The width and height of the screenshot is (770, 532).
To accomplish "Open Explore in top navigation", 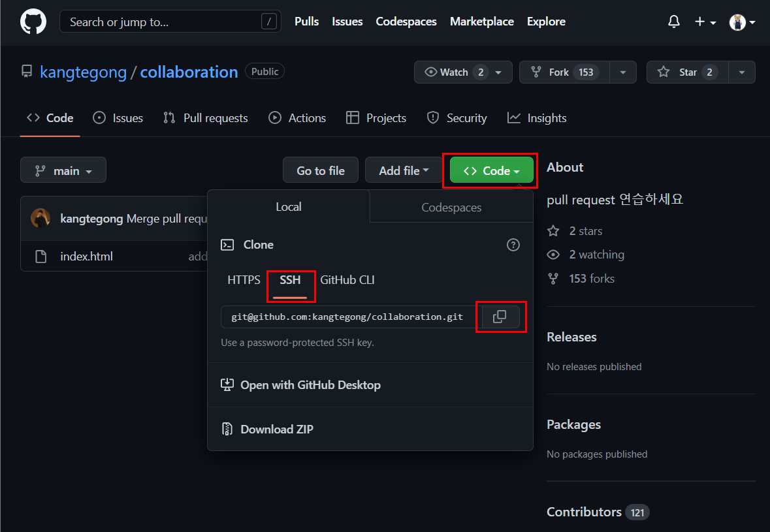I will click(546, 22).
